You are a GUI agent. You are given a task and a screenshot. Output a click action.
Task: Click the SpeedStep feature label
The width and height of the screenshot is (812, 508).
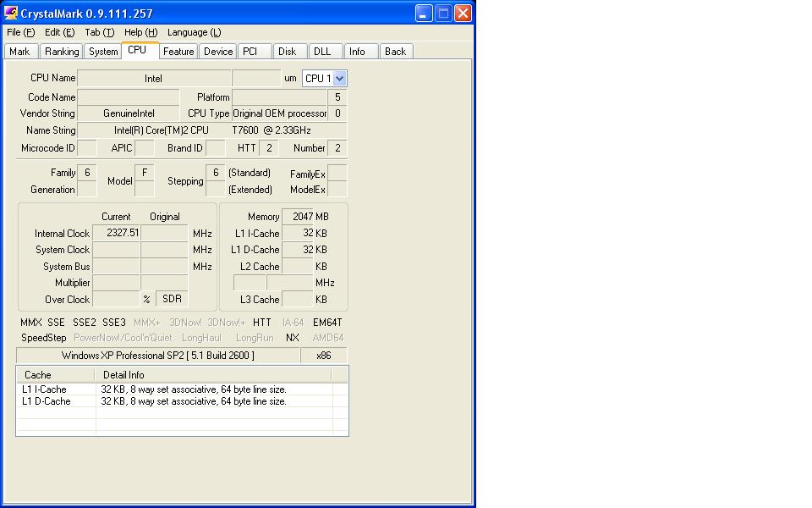(x=43, y=338)
